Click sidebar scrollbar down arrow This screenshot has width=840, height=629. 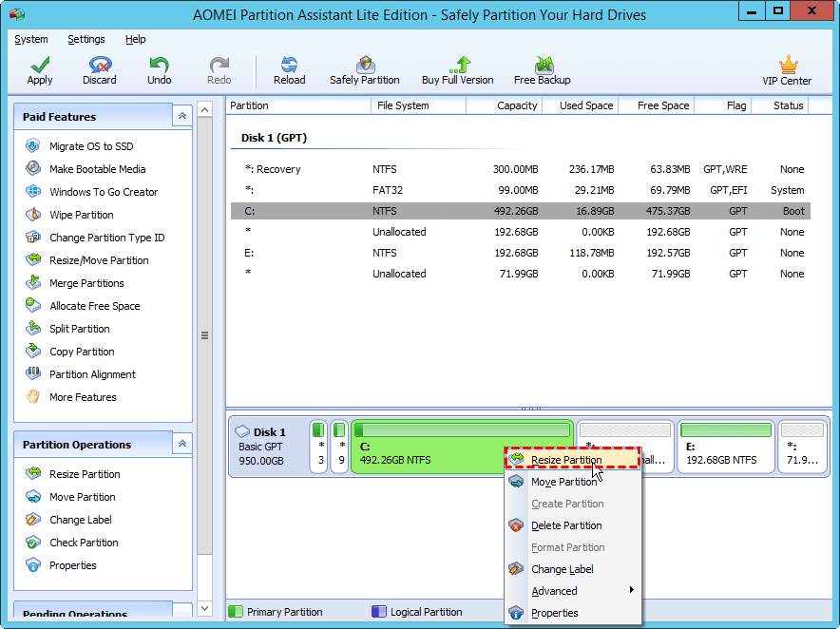[204, 608]
